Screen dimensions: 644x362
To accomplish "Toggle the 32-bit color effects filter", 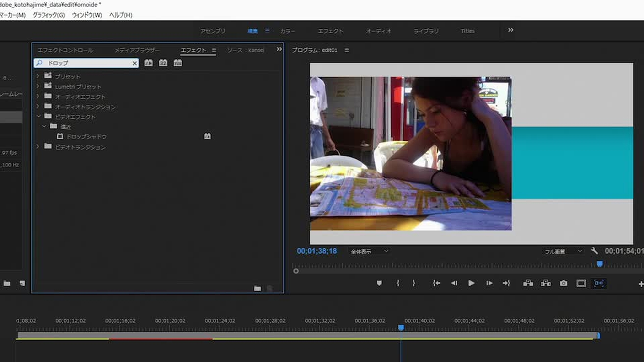I will 163,63.
